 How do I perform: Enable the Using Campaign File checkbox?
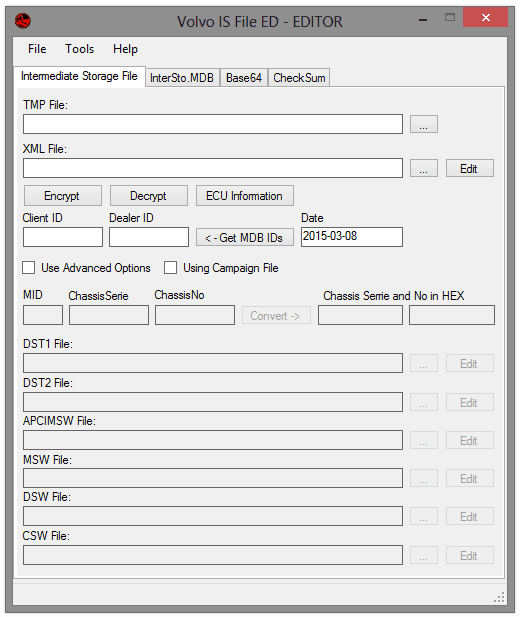pyautogui.click(x=170, y=268)
